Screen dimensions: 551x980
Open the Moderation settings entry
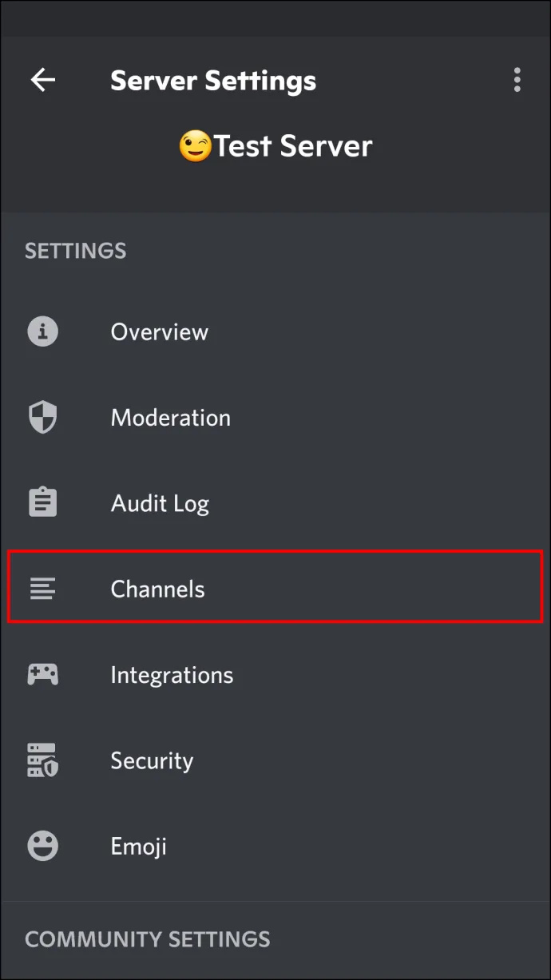click(275, 417)
